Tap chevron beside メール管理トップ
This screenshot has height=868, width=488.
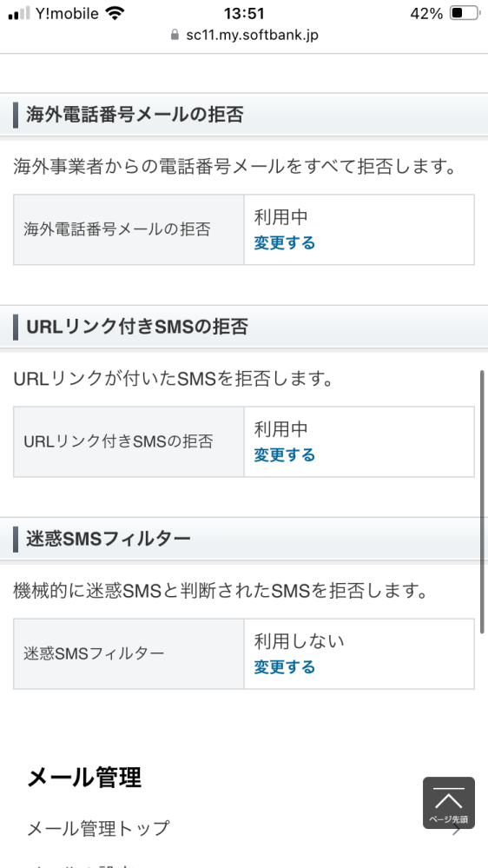click(457, 830)
